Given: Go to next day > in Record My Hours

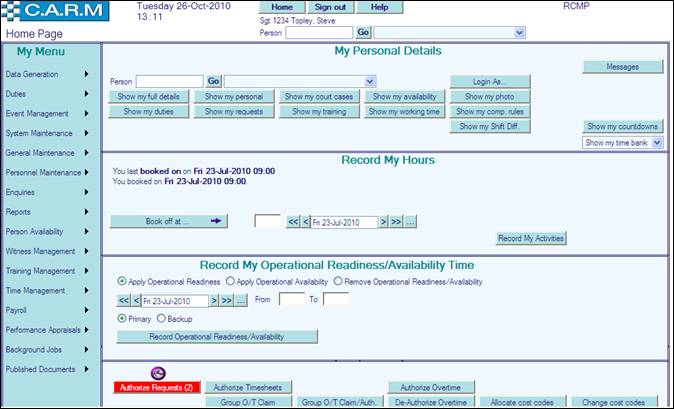Looking at the screenshot, I should pyautogui.click(x=383, y=222).
